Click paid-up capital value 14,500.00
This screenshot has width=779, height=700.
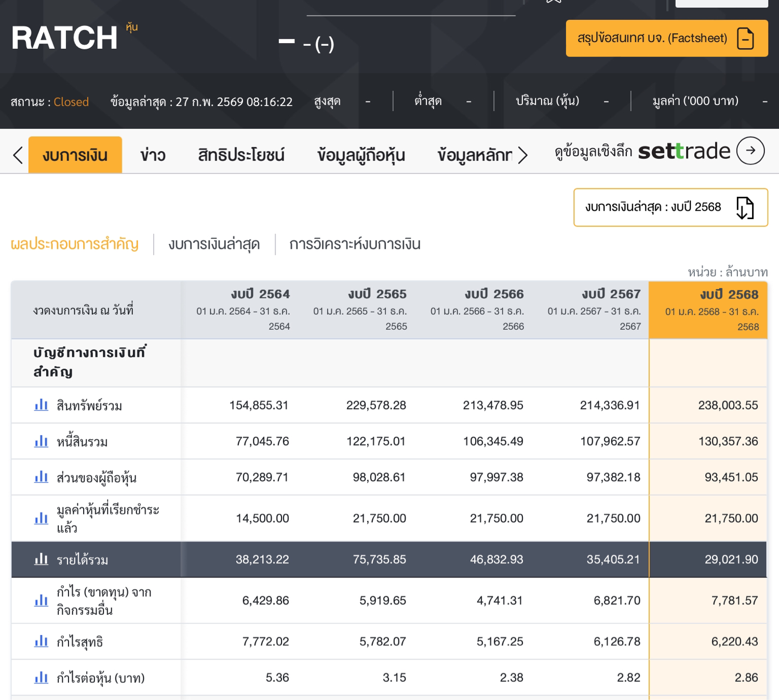(262, 518)
